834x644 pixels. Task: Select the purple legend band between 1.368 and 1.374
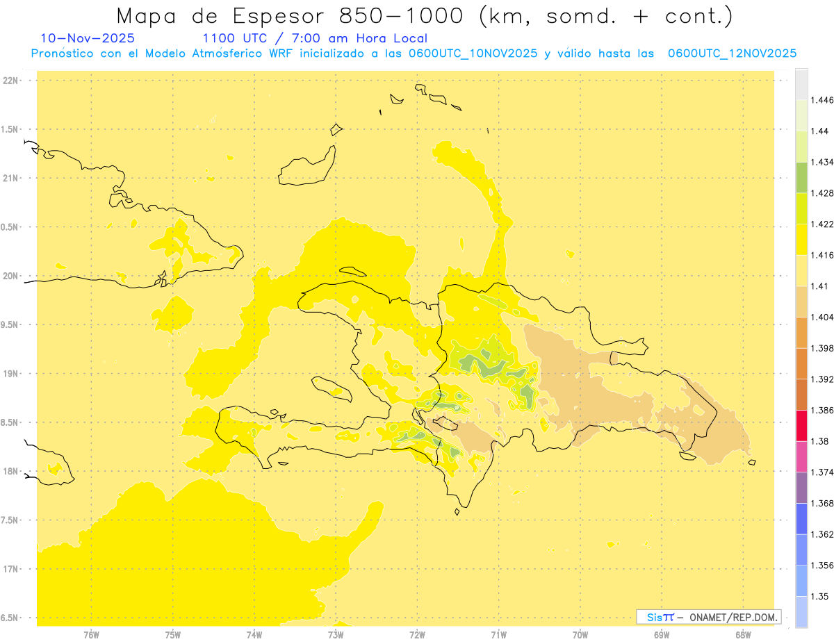click(x=801, y=488)
